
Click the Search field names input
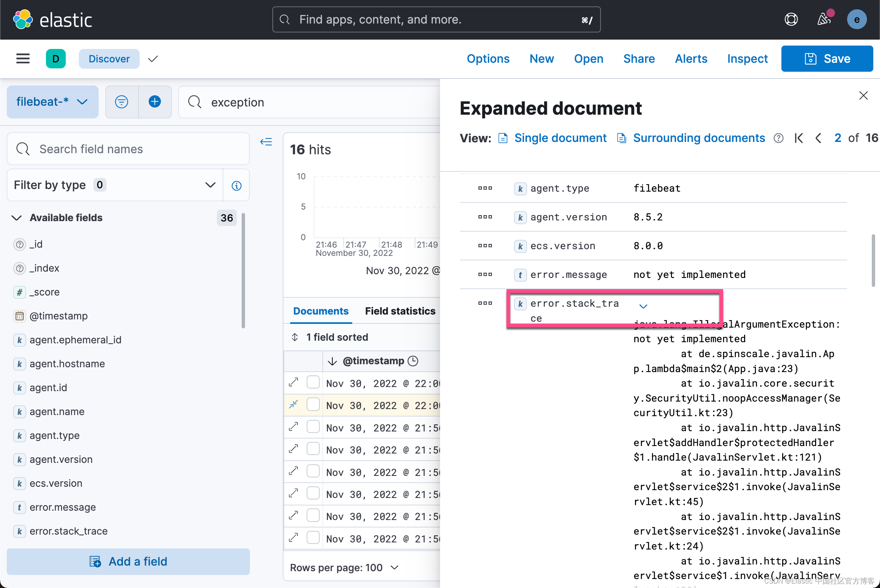[x=128, y=149]
